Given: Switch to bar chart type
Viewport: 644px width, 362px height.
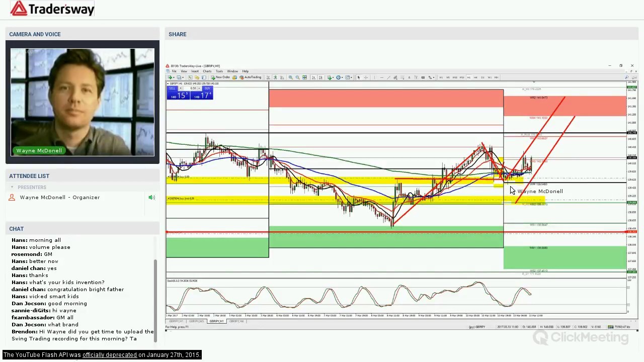Looking at the screenshot, I should (x=268, y=77).
